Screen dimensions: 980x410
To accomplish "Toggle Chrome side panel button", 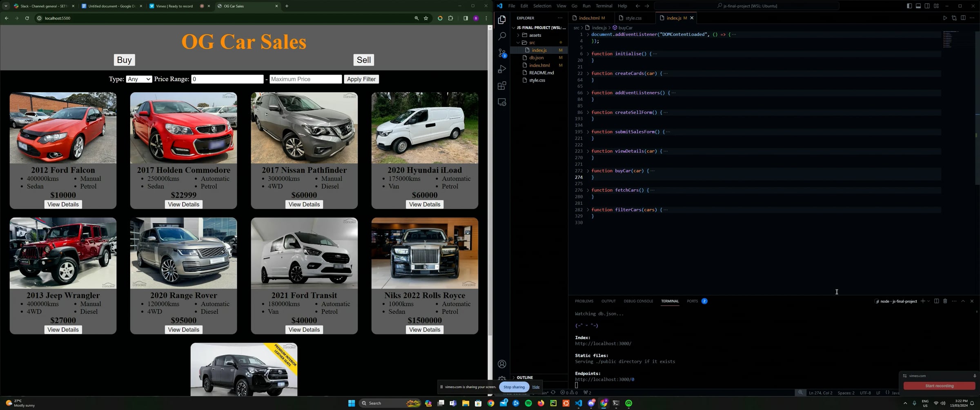I will click(465, 18).
